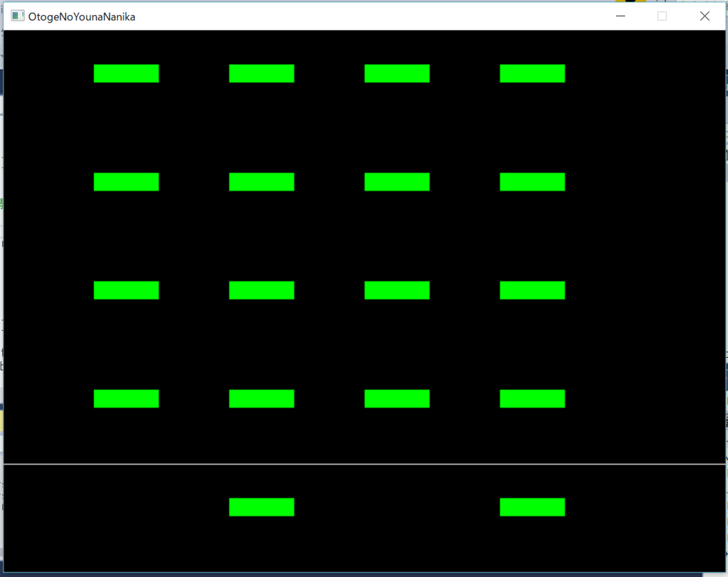
Task: Tap fourth-row green note in second lane
Action: point(262,398)
